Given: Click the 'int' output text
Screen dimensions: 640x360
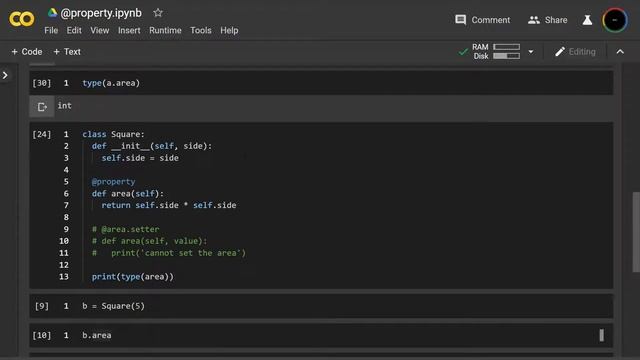Looking at the screenshot, I should coord(64,106).
